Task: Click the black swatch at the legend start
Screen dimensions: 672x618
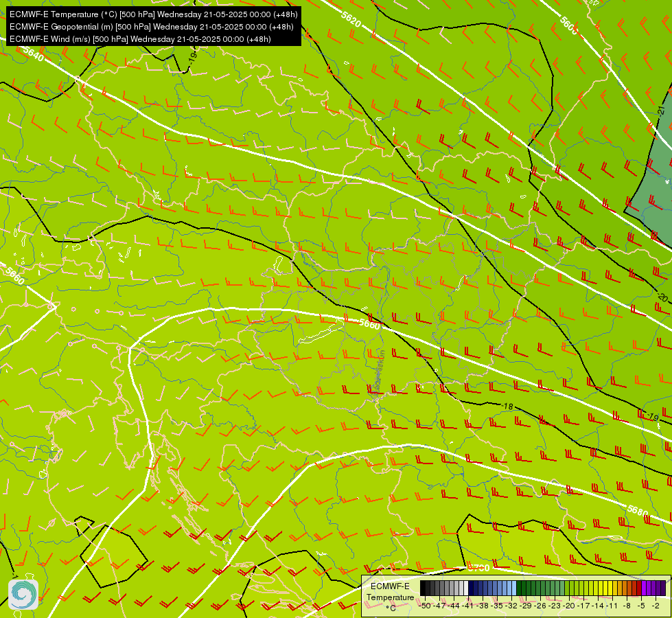Action: tap(423, 588)
